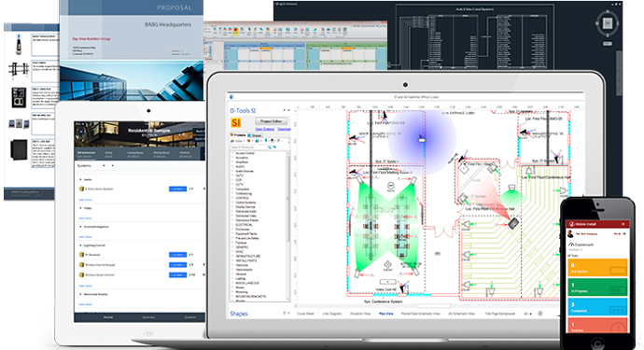Select the ELECTRICAL category row
The image size is (644, 350).
[244, 225]
